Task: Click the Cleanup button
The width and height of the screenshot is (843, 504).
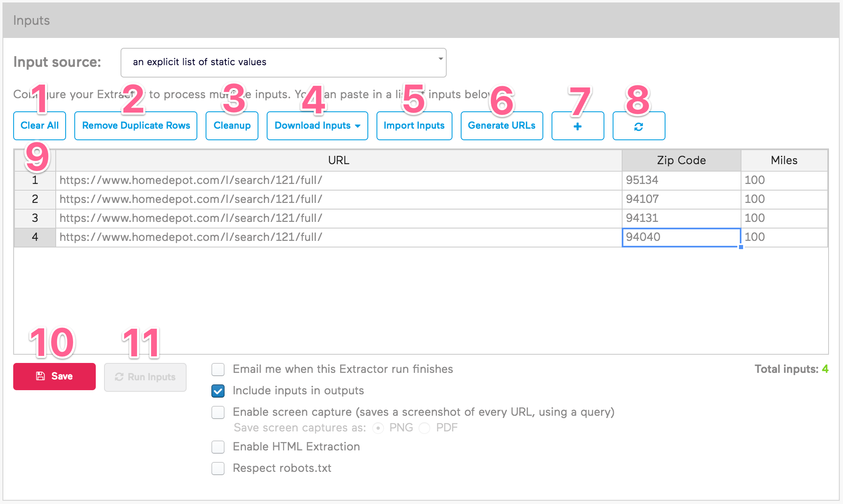Action: [x=232, y=126]
